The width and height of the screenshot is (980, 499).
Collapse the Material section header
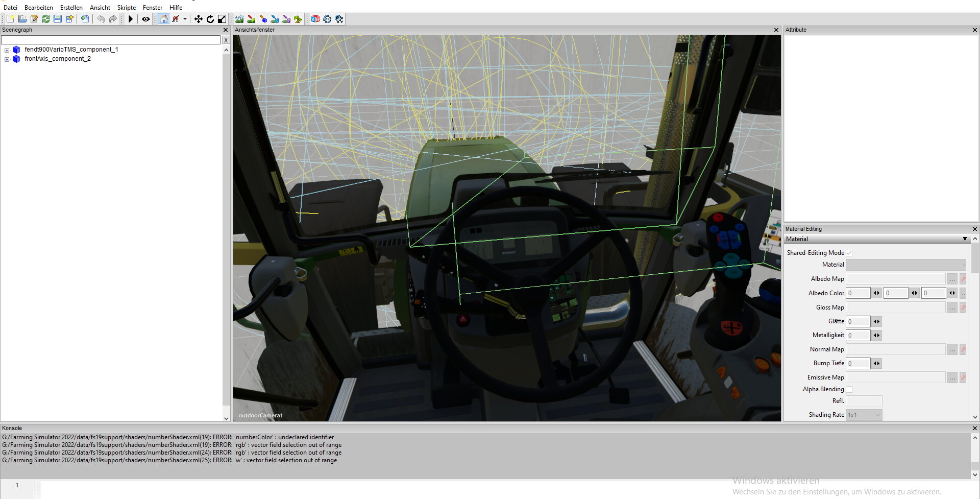(x=965, y=239)
